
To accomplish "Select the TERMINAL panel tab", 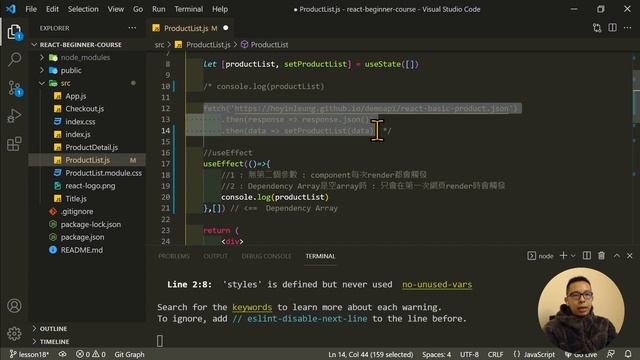I will pyautogui.click(x=320, y=256).
